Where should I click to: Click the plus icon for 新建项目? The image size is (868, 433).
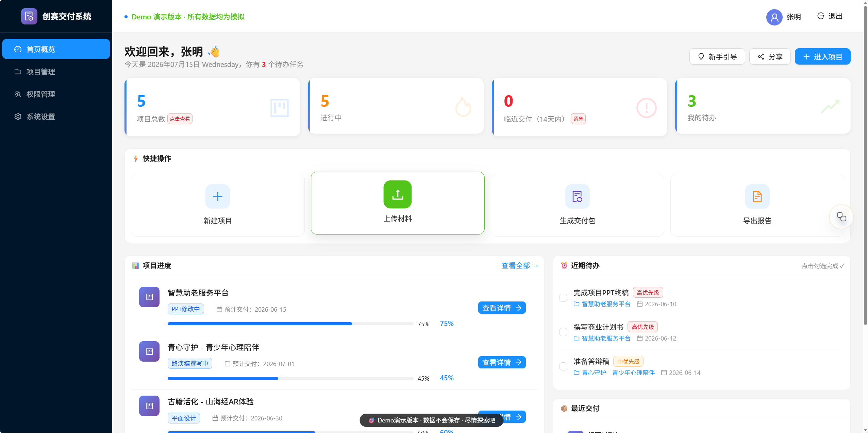coord(218,196)
